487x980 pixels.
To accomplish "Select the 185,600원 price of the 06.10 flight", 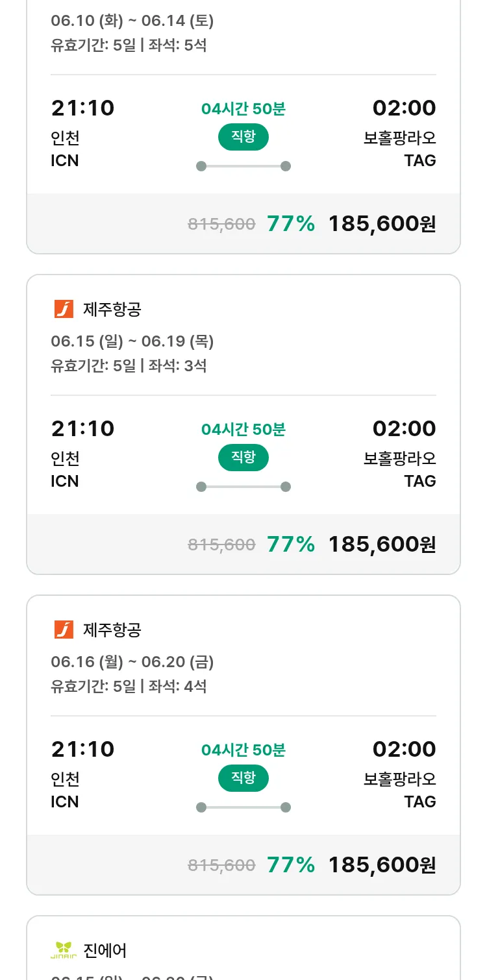I will click(382, 224).
